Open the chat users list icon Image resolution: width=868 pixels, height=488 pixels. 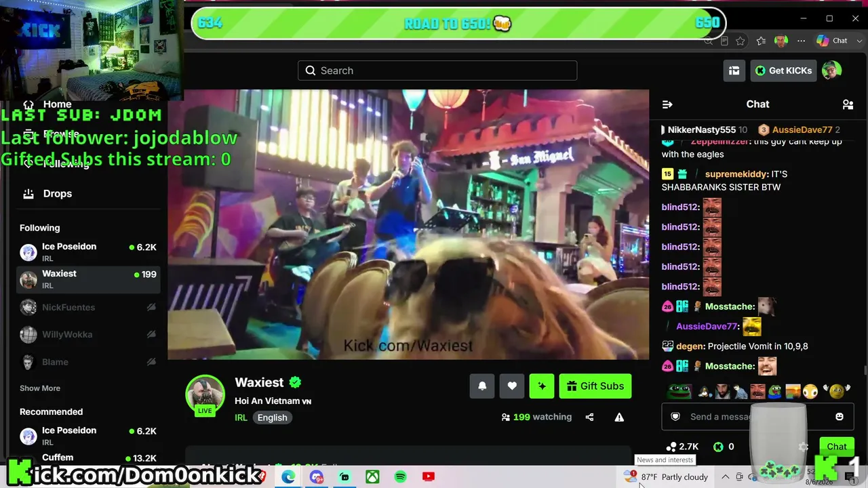pyautogui.click(x=848, y=104)
